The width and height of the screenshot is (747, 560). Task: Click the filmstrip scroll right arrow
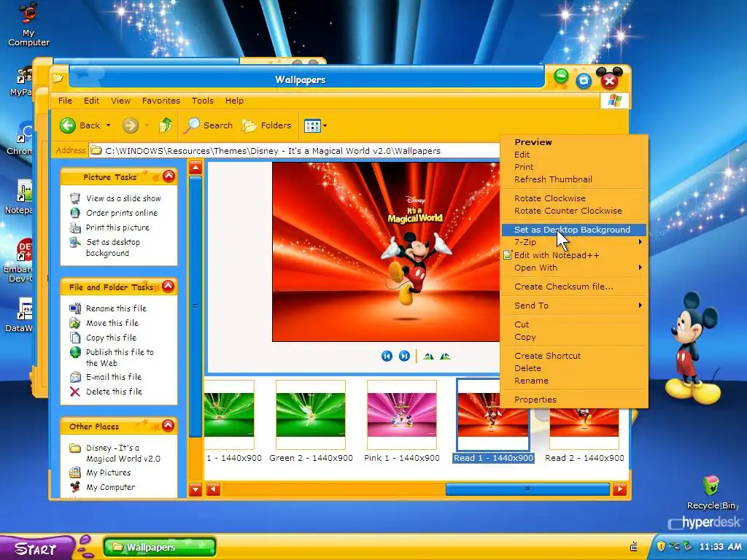pos(619,489)
